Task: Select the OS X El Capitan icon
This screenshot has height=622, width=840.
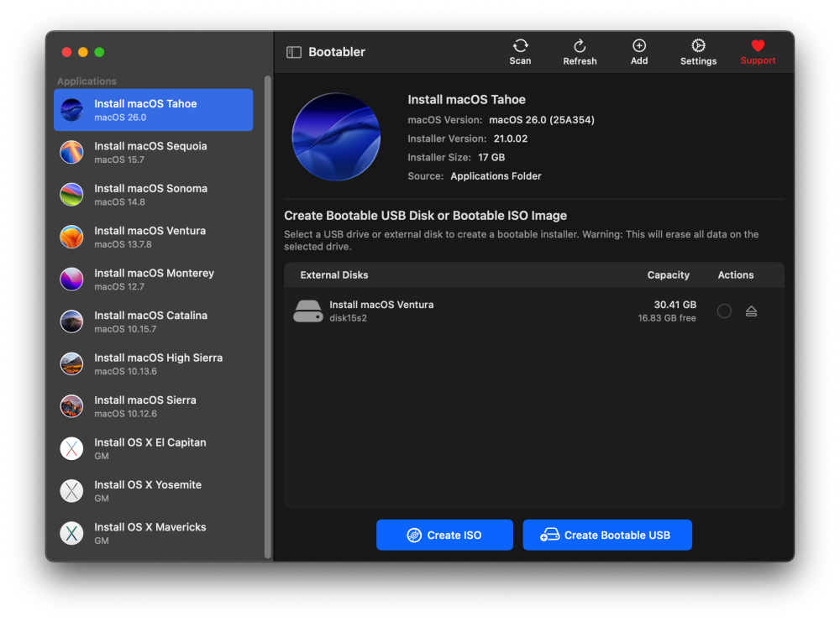Action: pyautogui.click(x=71, y=448)
